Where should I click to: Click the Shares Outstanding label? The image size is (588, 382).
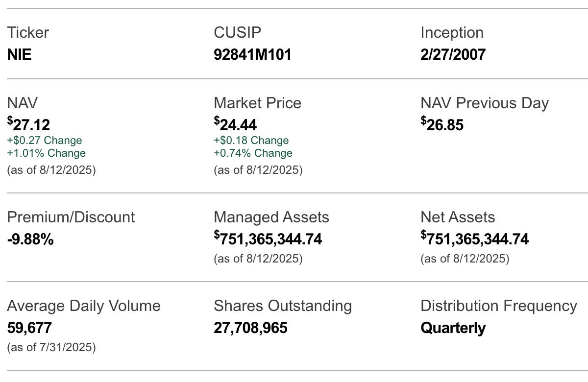[x=283, y=306]
